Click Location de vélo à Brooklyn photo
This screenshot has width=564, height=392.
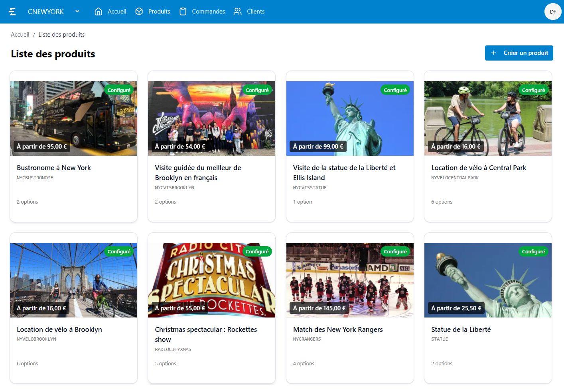coord(73,280)
